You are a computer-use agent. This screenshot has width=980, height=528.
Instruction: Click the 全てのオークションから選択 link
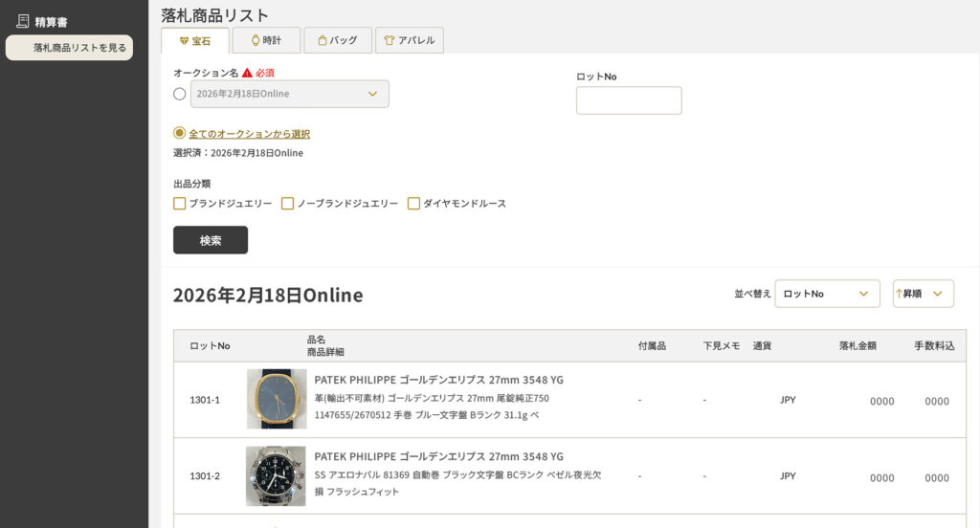pos(249,134)
